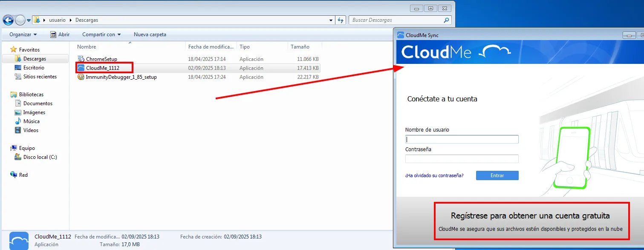Click the Sitios recientes icon
This screenshot has height=250, width=644.
point(18,77)
